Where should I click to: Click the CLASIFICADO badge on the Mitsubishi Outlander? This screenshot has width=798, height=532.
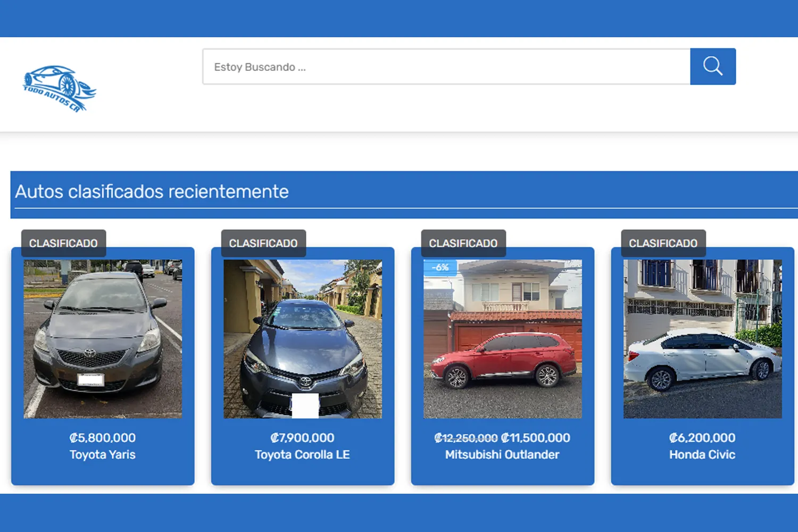click(463, 243)
